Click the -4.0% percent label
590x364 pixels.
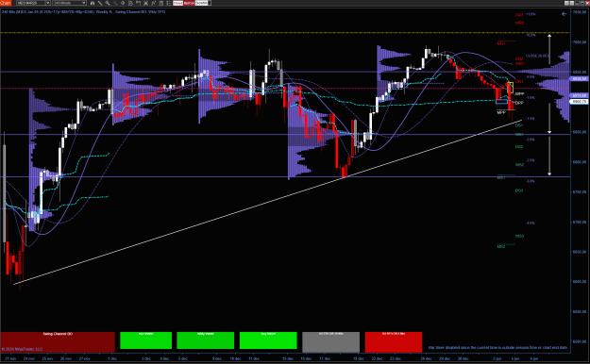click(531, 223)
